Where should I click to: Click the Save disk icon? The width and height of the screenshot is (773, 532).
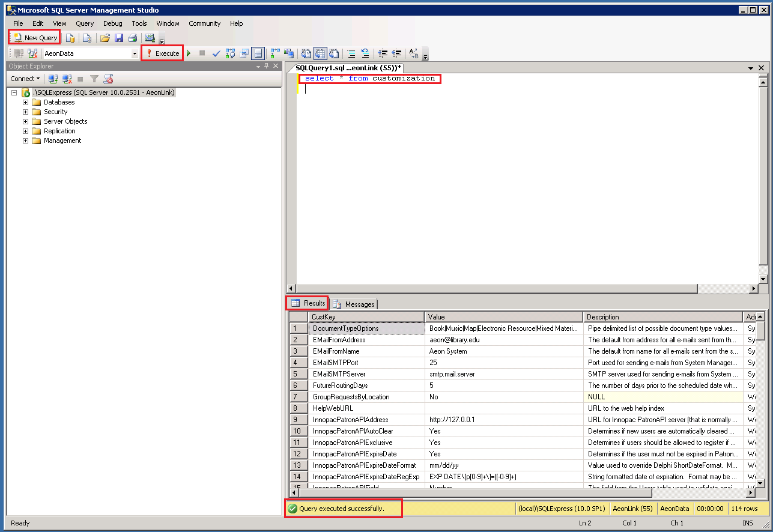tap(119, 38)
